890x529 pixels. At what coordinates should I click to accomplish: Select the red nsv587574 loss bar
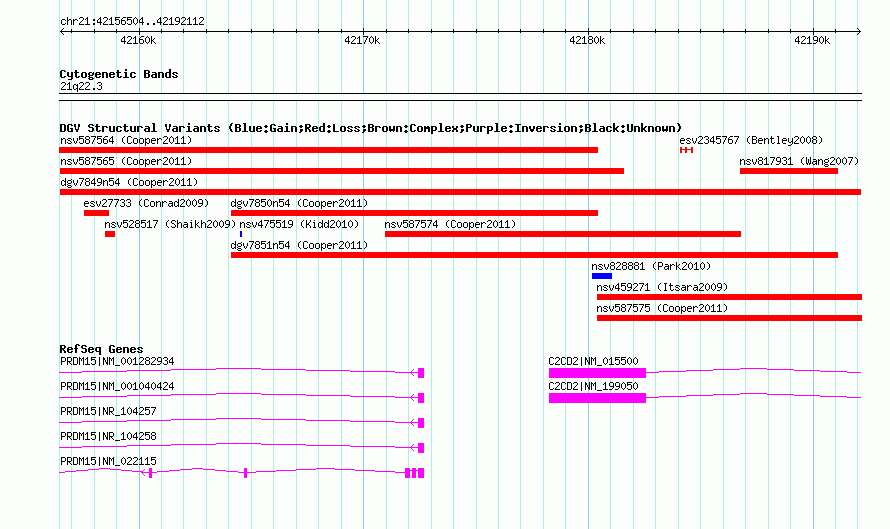563,234
